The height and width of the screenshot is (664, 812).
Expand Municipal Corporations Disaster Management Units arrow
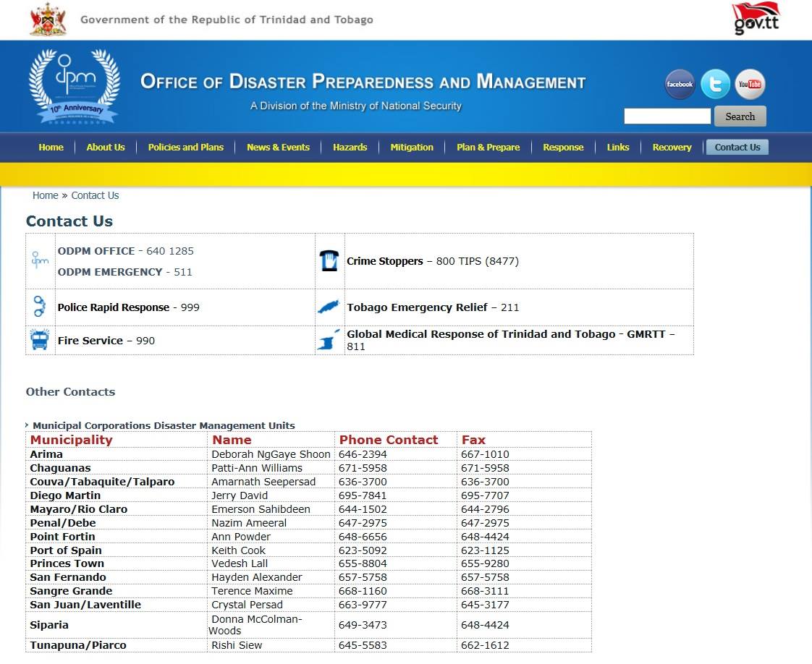coord(28,425)
